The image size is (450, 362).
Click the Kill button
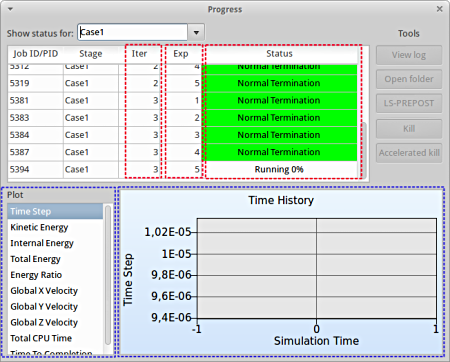click(409, 129)
